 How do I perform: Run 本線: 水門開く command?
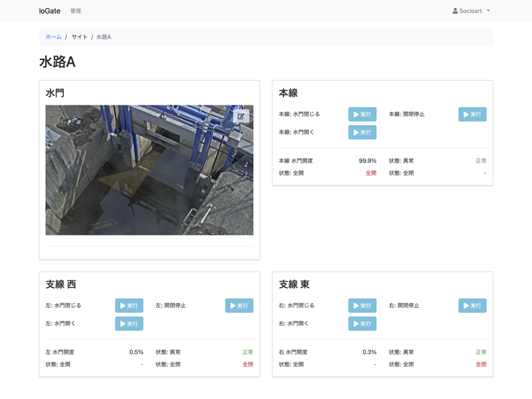362,132
